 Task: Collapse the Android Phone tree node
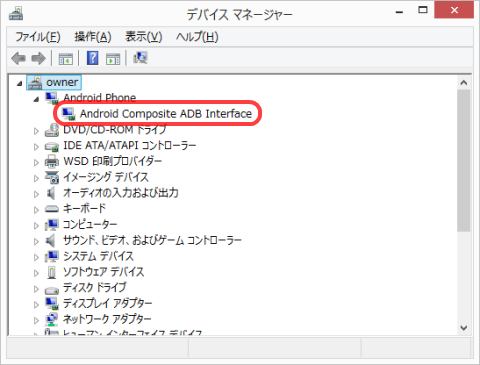coord(36,99)
